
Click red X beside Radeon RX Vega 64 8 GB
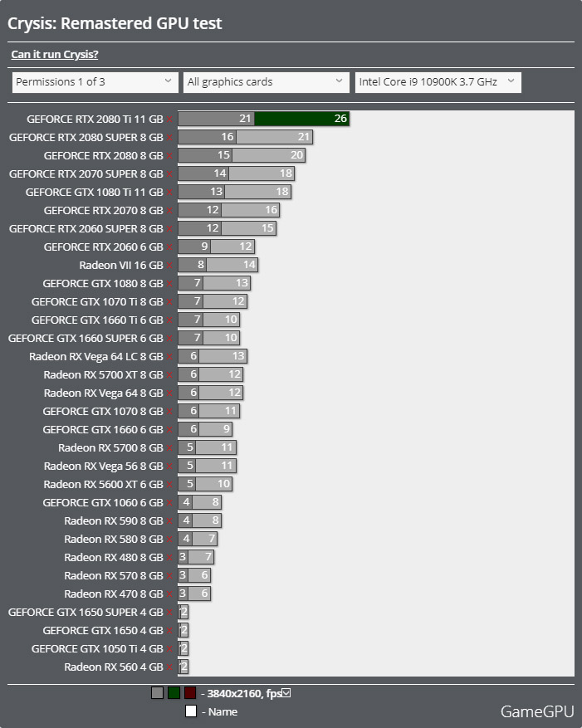[169, 393]
